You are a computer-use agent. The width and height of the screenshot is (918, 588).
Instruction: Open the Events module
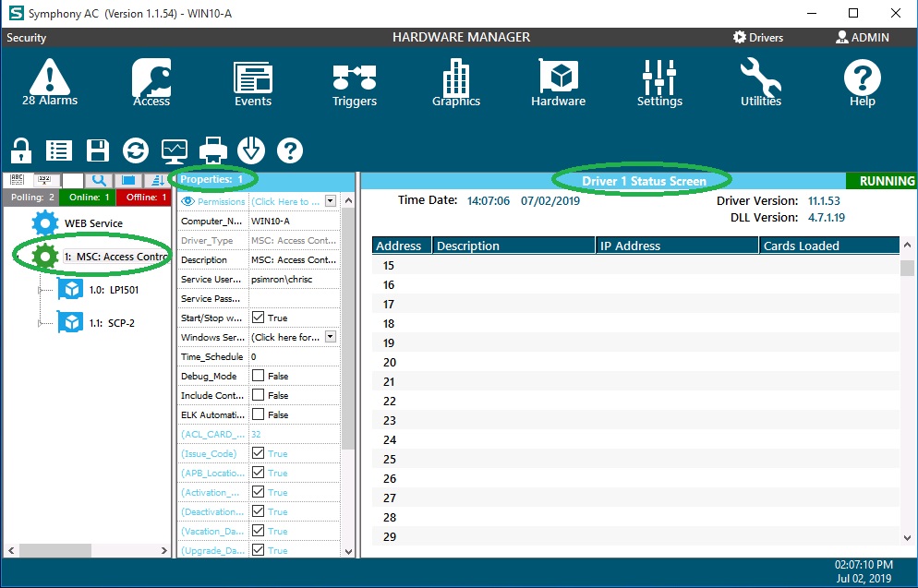tap(253, 84)
